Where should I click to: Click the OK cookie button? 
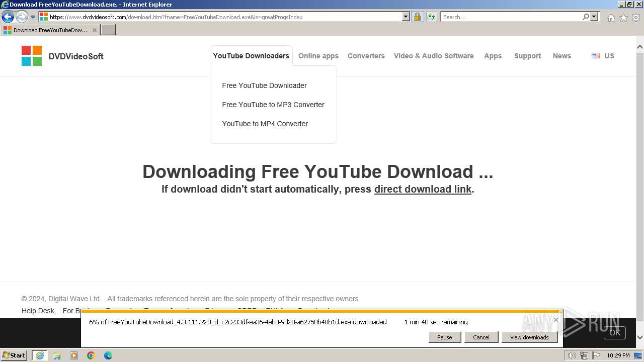(x=615, y=332)
